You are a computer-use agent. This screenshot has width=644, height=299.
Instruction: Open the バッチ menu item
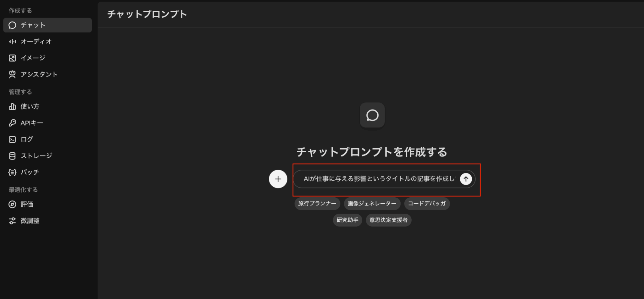point(30,172)
